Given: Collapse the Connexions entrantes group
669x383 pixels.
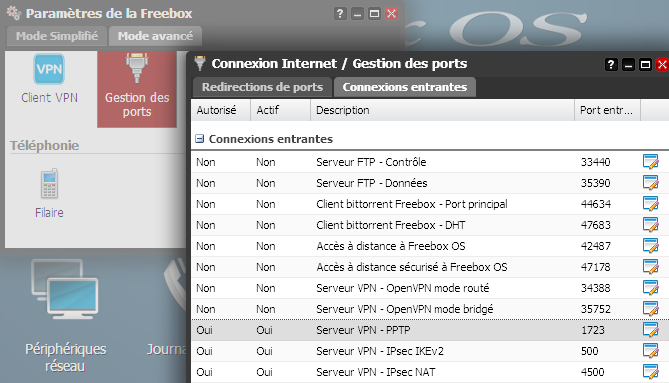Looking at the screenshot, I should [199, 139].
